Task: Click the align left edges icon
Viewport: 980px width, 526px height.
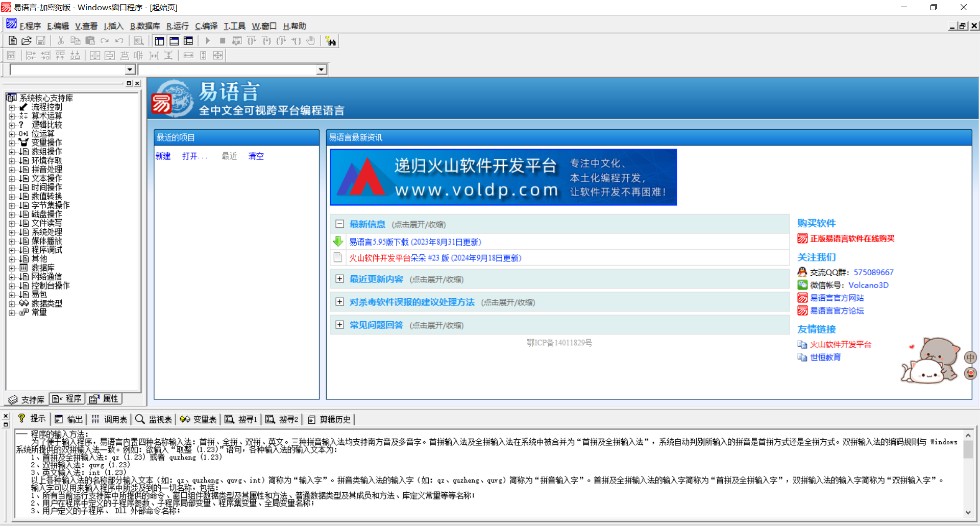Action: click(31, 55)
